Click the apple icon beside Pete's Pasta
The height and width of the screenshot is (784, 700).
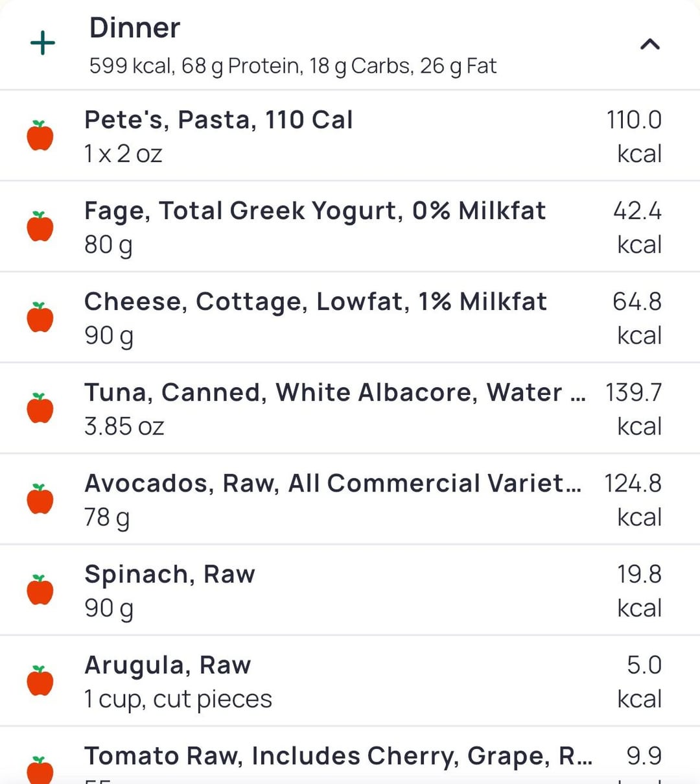coord(40,136)
